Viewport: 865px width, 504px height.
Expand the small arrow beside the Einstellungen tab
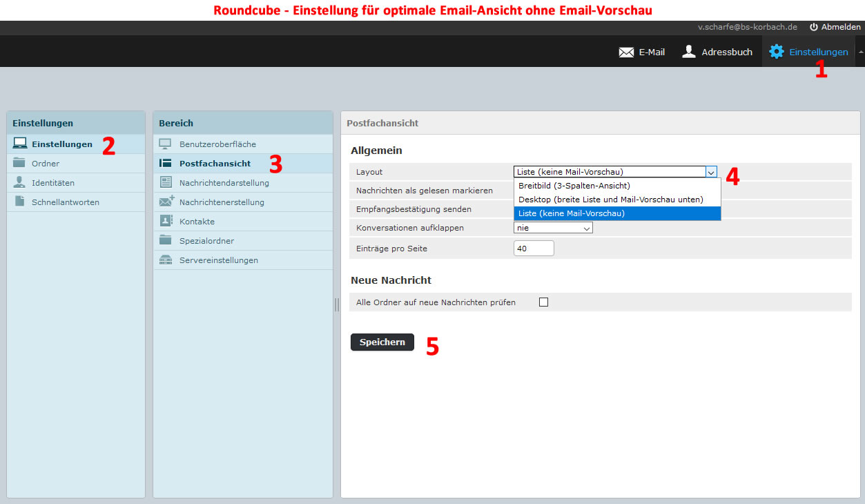point(860,52)
